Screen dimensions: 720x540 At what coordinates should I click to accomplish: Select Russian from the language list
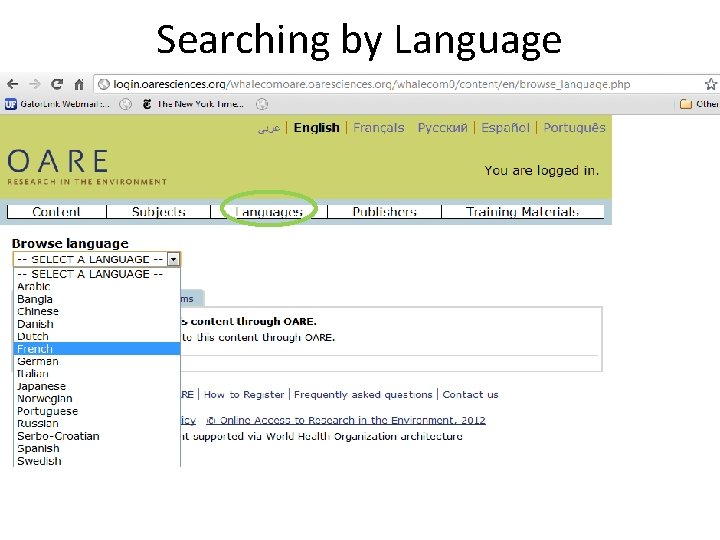[x=97, y=423]
